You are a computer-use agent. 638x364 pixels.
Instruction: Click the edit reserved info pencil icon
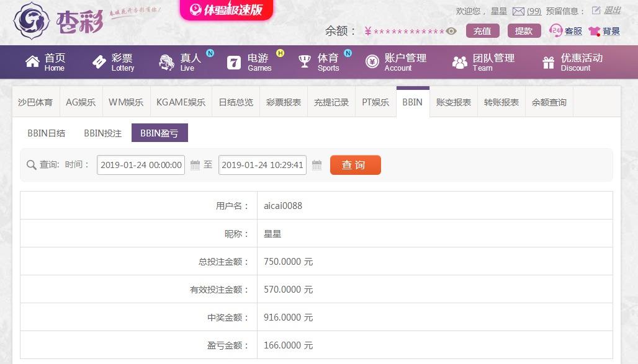pos(596,11)
